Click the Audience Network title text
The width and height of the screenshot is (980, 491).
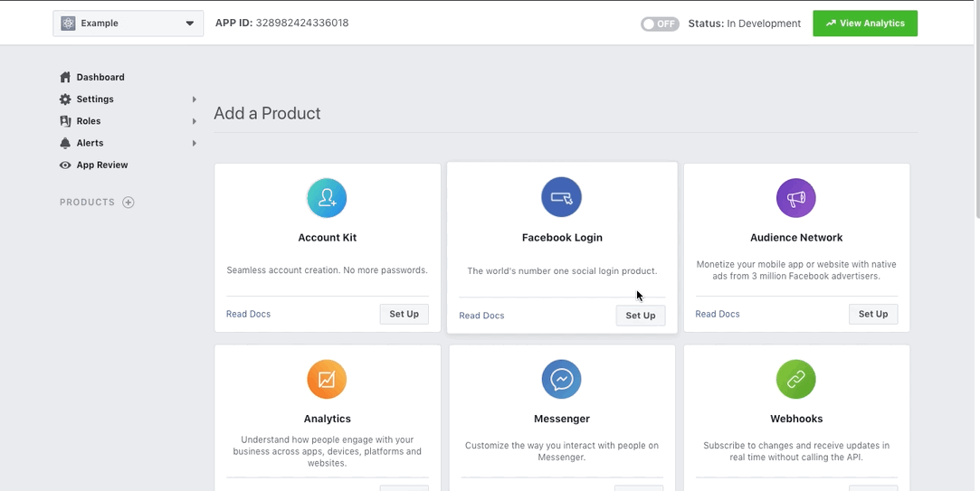tap(796, 238)
